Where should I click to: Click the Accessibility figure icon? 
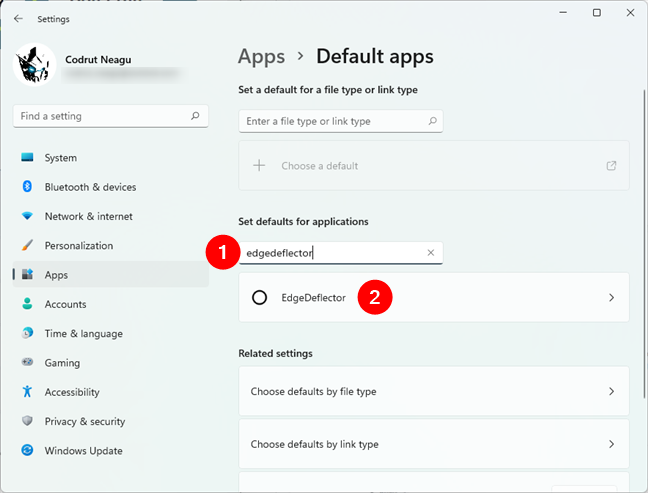(x=27, y=391)
